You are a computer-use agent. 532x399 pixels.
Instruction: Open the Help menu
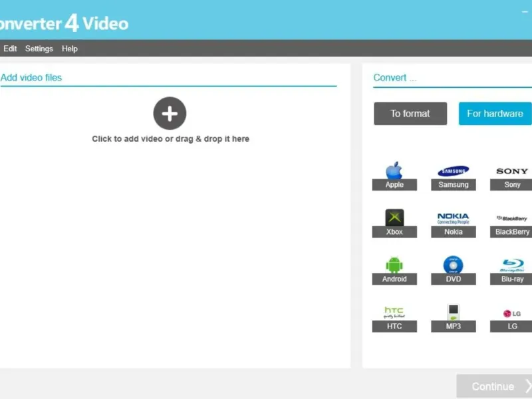pos(70,49)
